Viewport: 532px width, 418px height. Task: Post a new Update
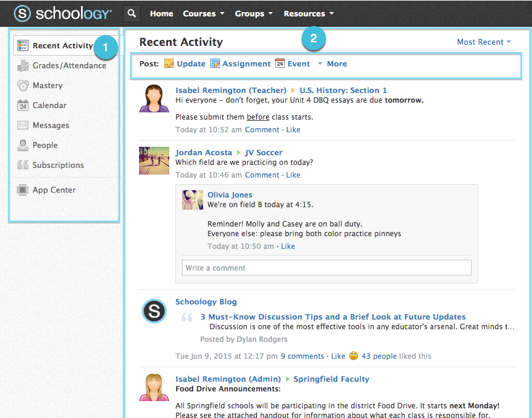coord(185,64)
